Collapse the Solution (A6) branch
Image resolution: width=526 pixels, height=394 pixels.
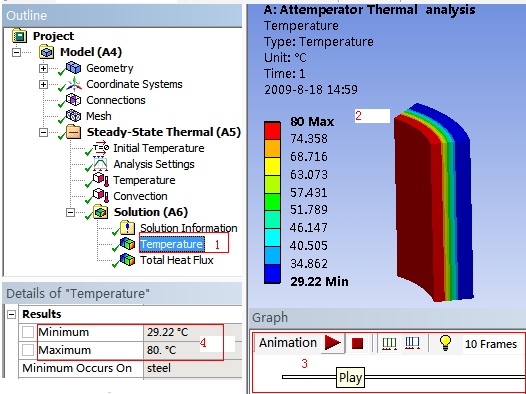click(70, 213)
